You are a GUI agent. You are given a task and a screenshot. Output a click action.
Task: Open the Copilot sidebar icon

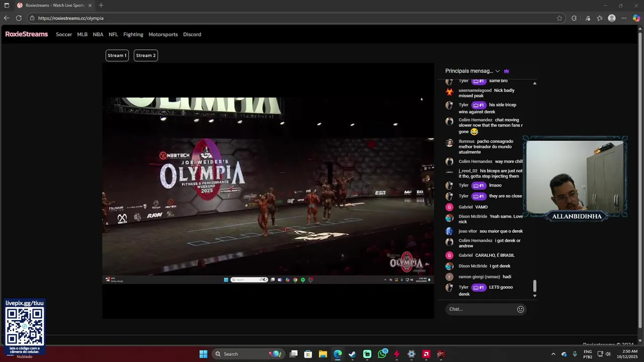[x=636, y=18]
